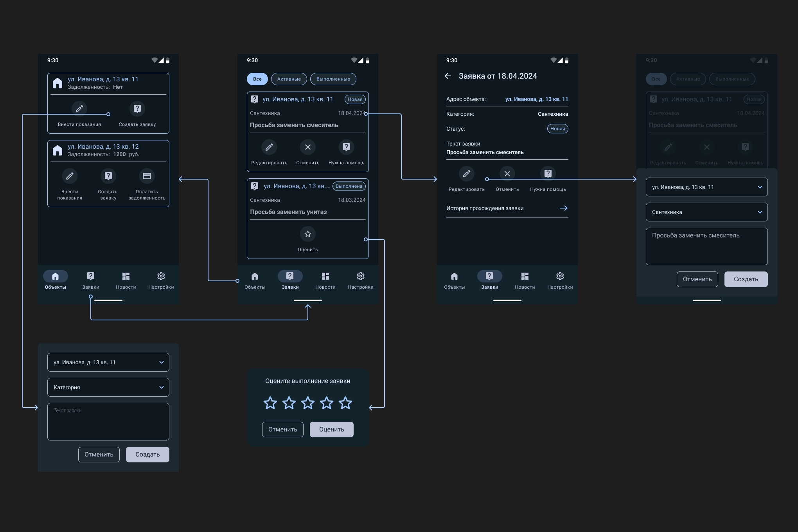798x532 pixels.
Task: Expand address dropdown in new request form
Action: click(108, 362)
